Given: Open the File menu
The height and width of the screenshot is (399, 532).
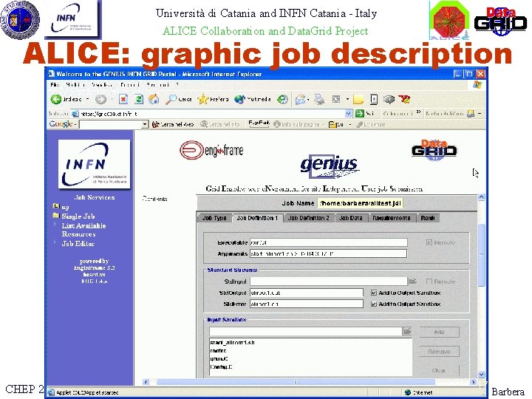Looking at the screenshot, I should (54, 84).
